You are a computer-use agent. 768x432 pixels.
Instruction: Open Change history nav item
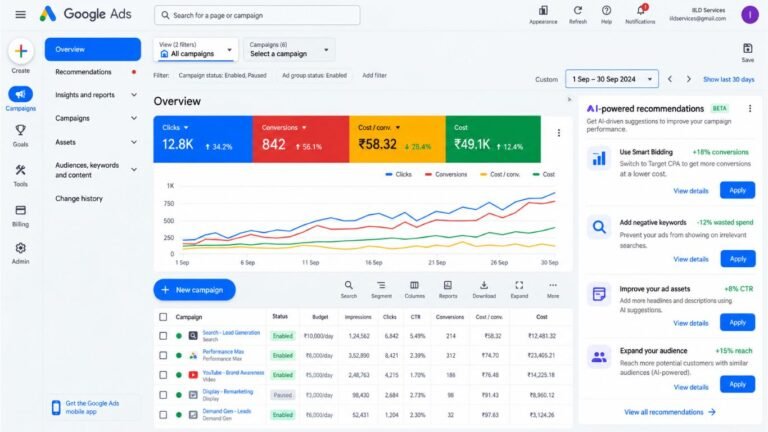pyautogui.click(x=79, y=198)
